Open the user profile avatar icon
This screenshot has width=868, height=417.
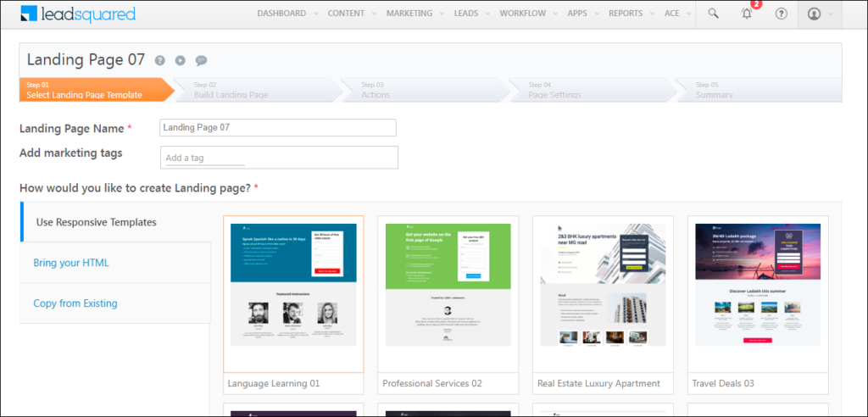coord(814,14)
